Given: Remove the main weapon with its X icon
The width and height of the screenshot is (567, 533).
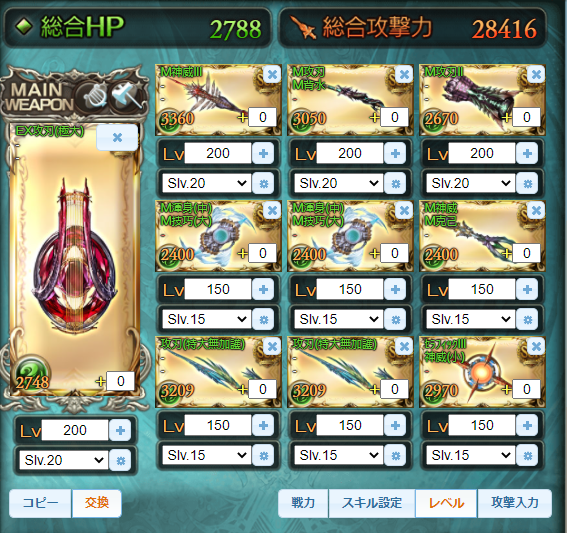Looking at the screenshot, I should coord(117,137).
